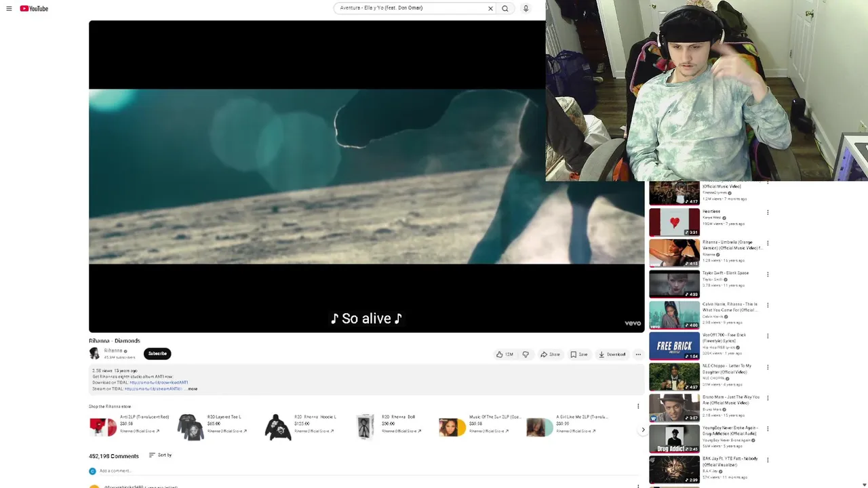
Task: Play BAK Jay Nobody Official Visualizer thumbnail
Action: (x=674, y=470)
